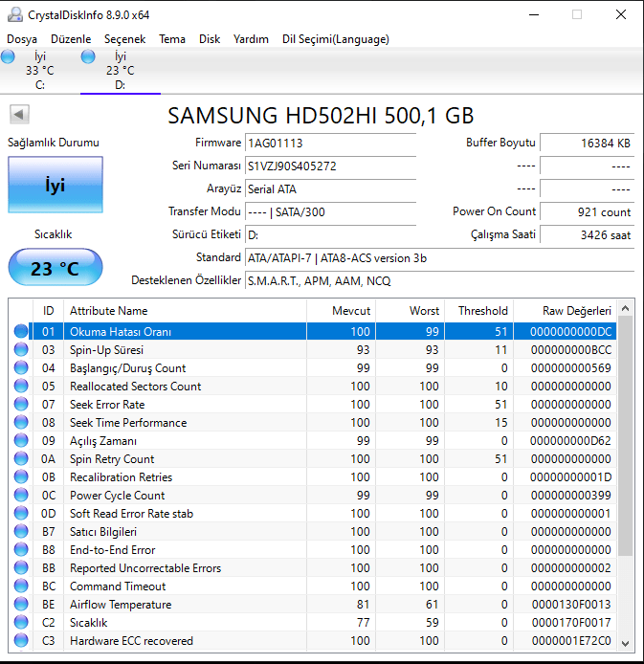Click status orb of Soft Read Error Rate row
Image resolution: width=644 pixels, height=664 pixels.
(21, 513)
